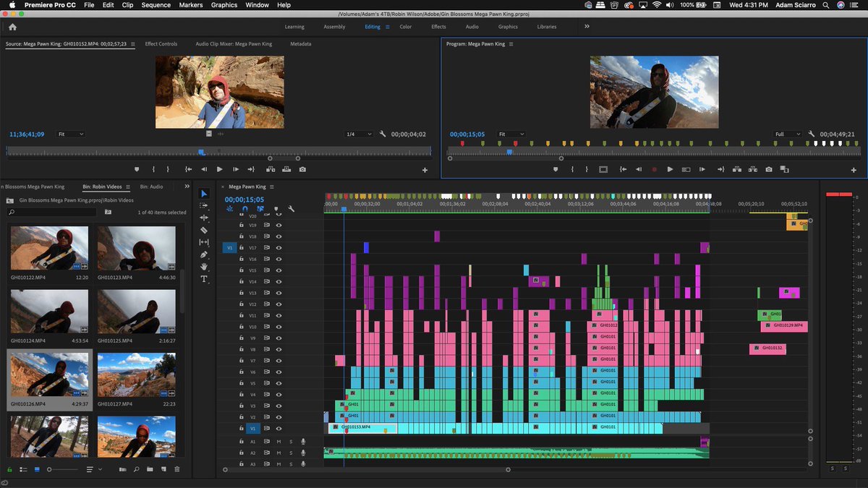Click Overwrite button in Source monitor
Image resolution: width=868 pixels, height=488 pixels.
tap(286, 169)
